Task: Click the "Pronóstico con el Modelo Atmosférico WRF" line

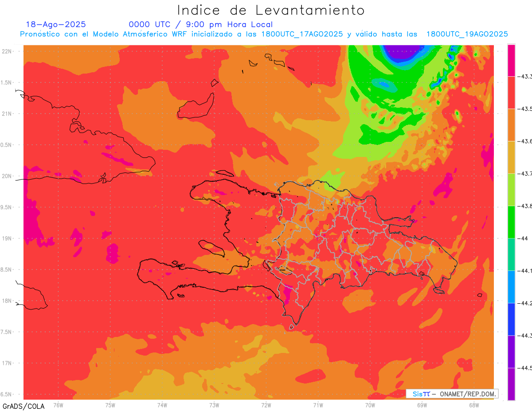Action: (263, 34)
